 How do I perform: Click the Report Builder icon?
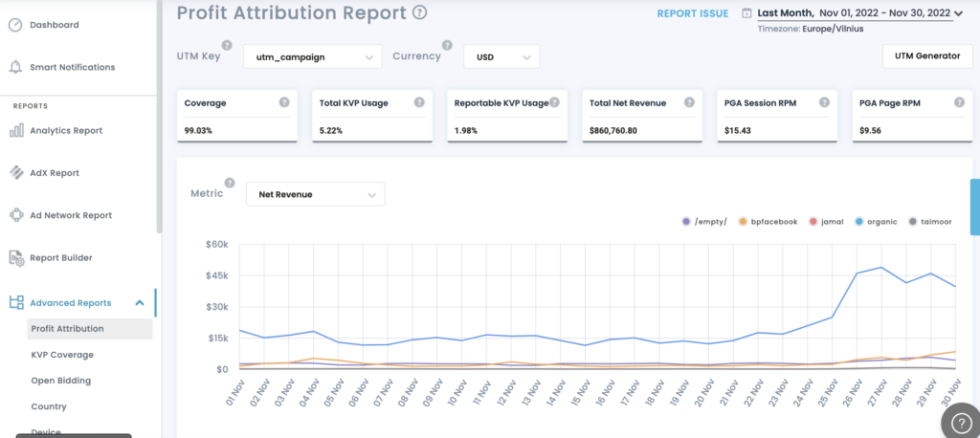coord(16,257)
